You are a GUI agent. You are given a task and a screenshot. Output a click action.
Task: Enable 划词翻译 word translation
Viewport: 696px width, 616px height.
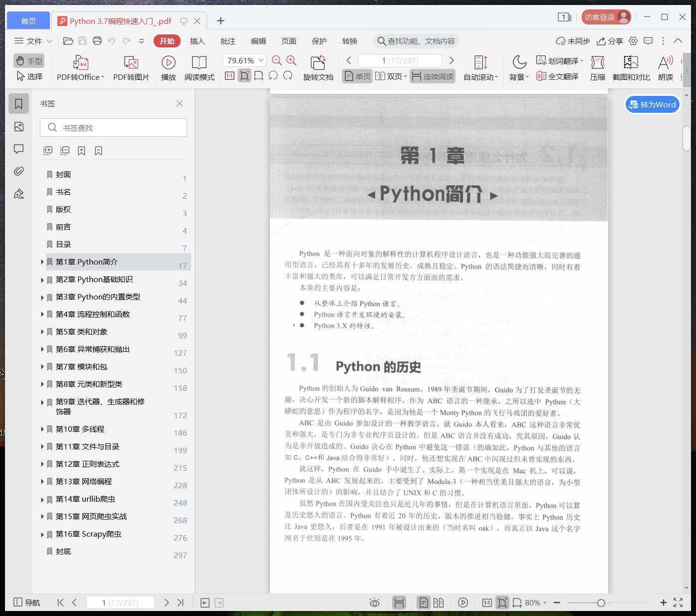(559, 61)
